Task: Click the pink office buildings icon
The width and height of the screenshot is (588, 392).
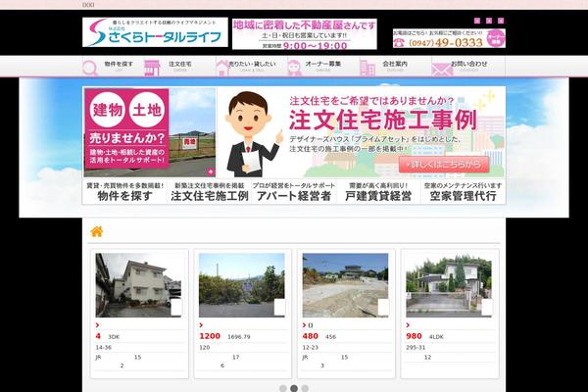Action: pyautogui.click(x=367, y=69)
